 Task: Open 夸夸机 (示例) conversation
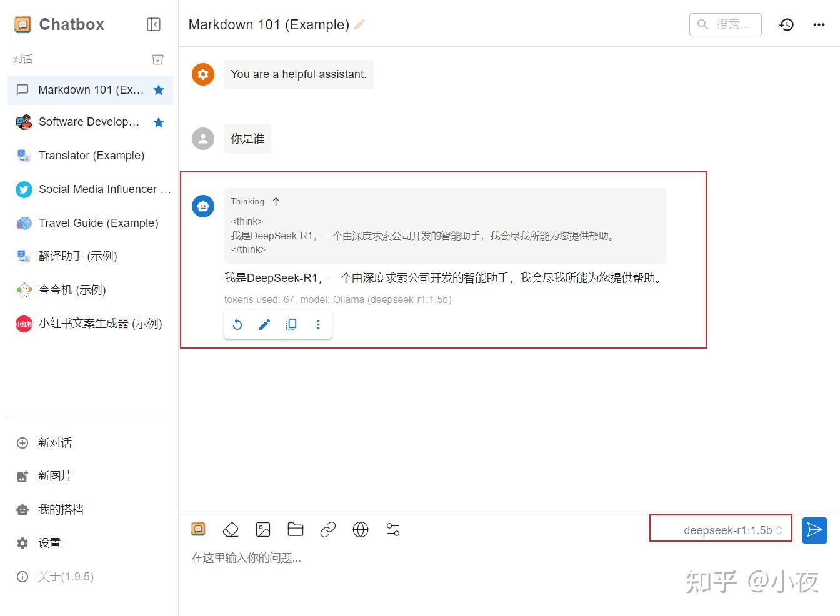pos(90,290)
